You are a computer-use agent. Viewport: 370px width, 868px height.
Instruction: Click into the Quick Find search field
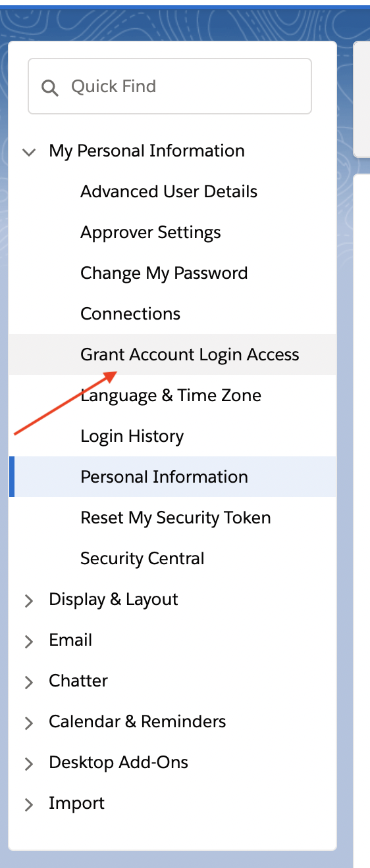[170, 86]
